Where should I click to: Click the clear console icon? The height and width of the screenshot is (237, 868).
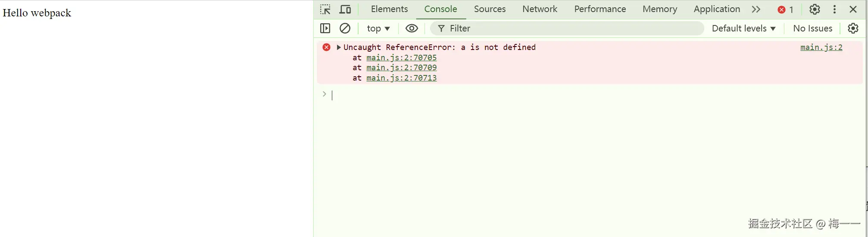pyautogui.click(x=345, y=28)
